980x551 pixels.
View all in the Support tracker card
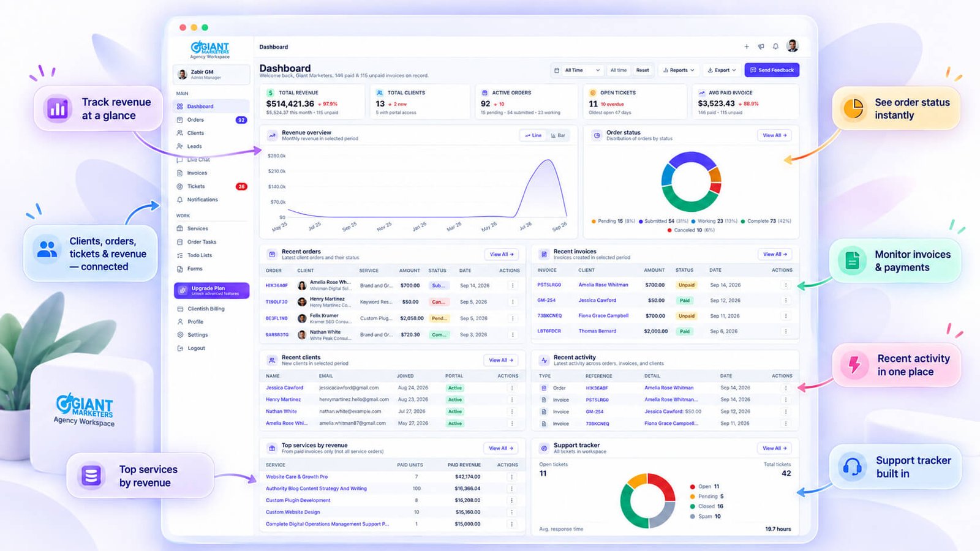[x=775, y=448]
